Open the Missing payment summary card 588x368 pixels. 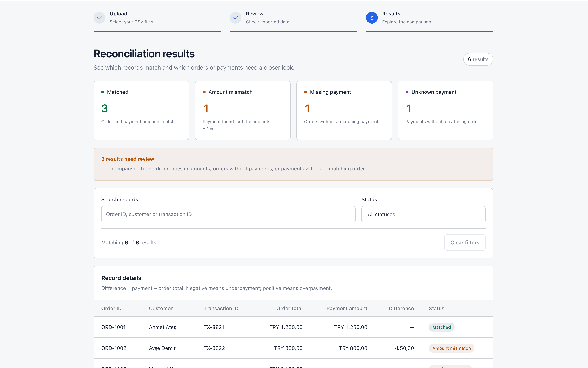point(344,110)
